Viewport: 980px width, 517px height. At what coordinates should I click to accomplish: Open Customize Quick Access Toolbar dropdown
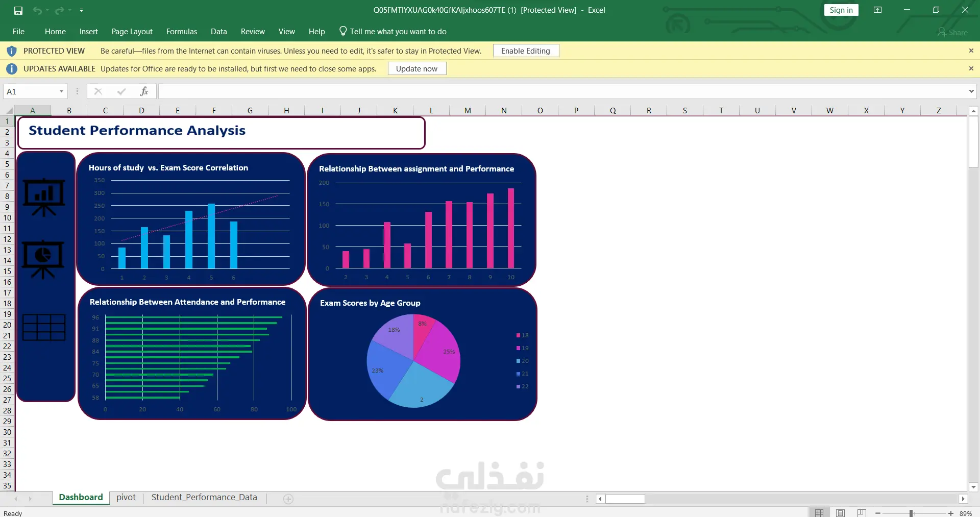82,10
